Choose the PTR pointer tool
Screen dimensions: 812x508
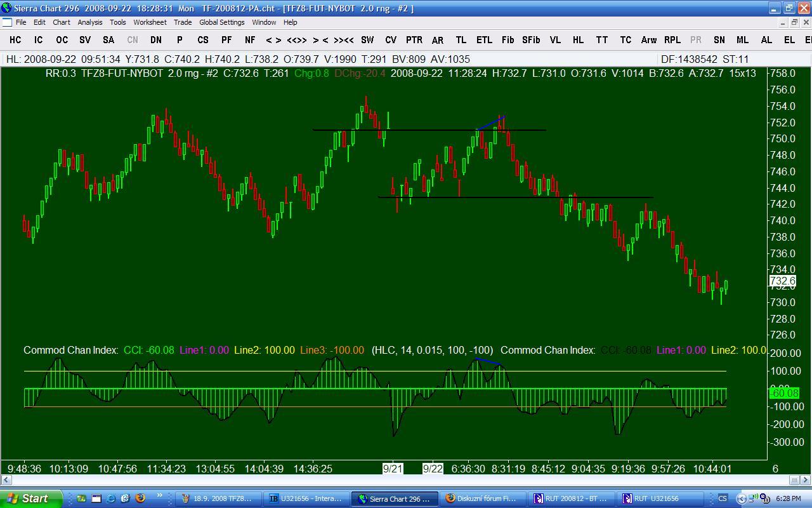click(414, 39)
